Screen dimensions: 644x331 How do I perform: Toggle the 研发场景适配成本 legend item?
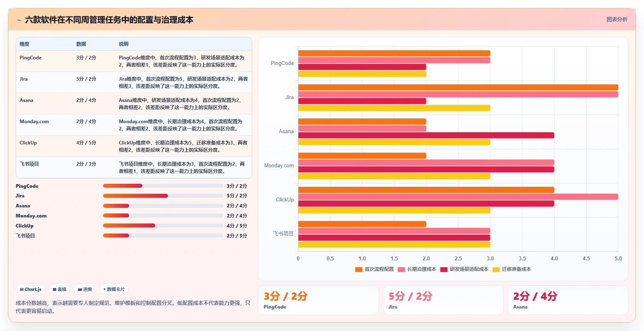[x=464, y=269]
